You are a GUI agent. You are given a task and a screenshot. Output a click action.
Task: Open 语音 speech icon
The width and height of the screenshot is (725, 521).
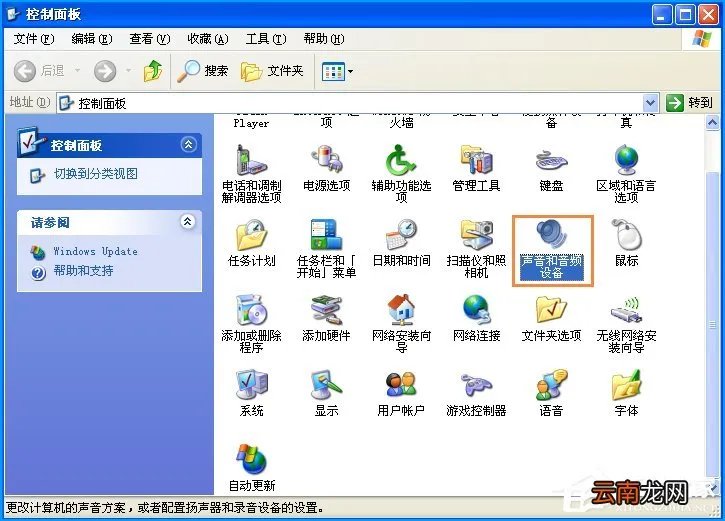coord(551,393)
